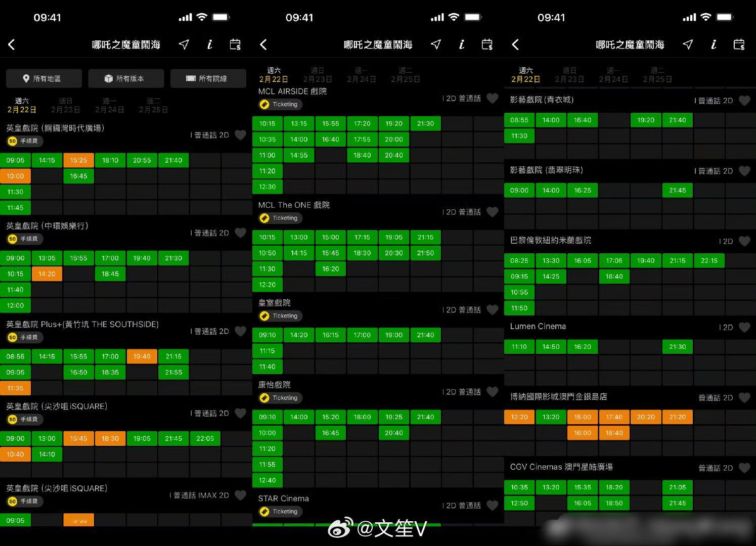Favorite 英皇戲院 (銅鑼灣時代廣場) with the heart

pyautogui.click(x=241, y=135)
